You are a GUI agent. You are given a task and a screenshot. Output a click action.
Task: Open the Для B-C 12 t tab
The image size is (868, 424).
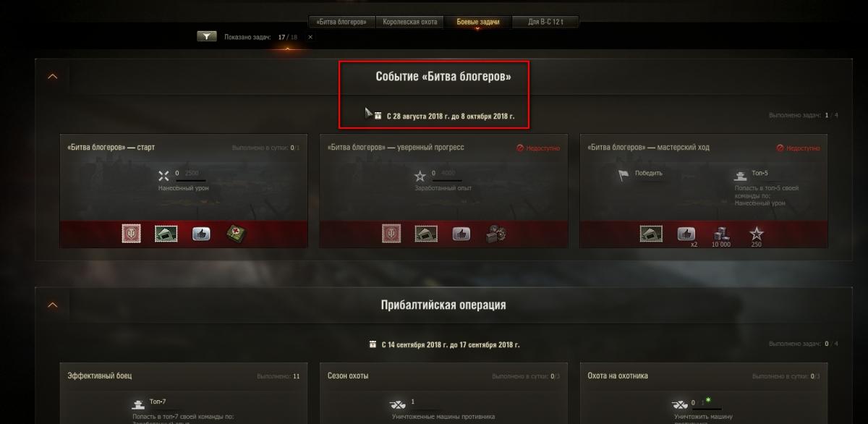(x=545, y=22)
